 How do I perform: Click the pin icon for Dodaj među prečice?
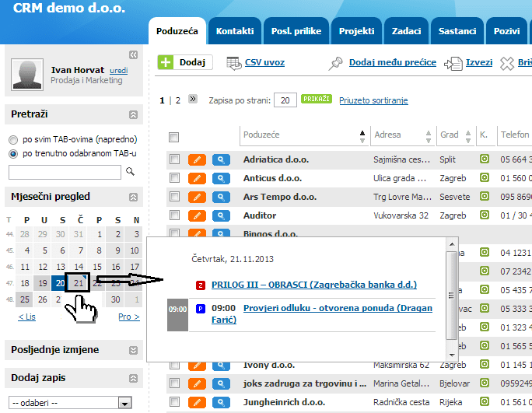(x=336, y=63)
